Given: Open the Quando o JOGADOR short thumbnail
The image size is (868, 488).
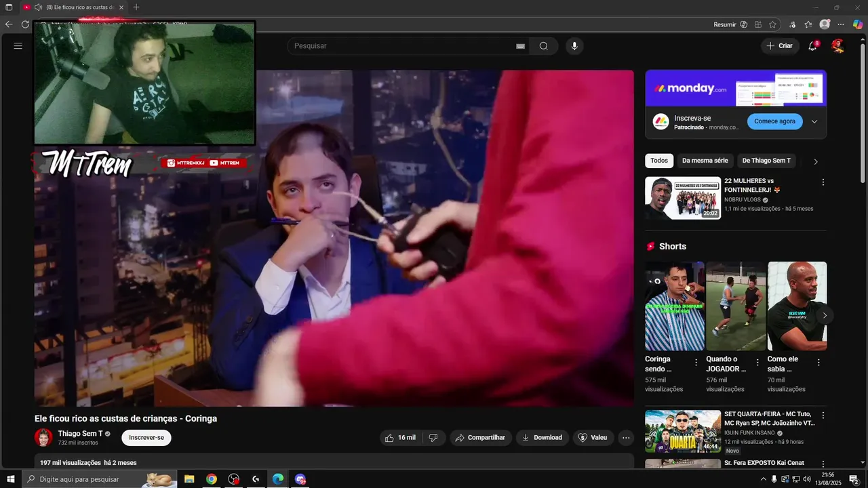Looking at the screenshot, I should click(736, 306).
